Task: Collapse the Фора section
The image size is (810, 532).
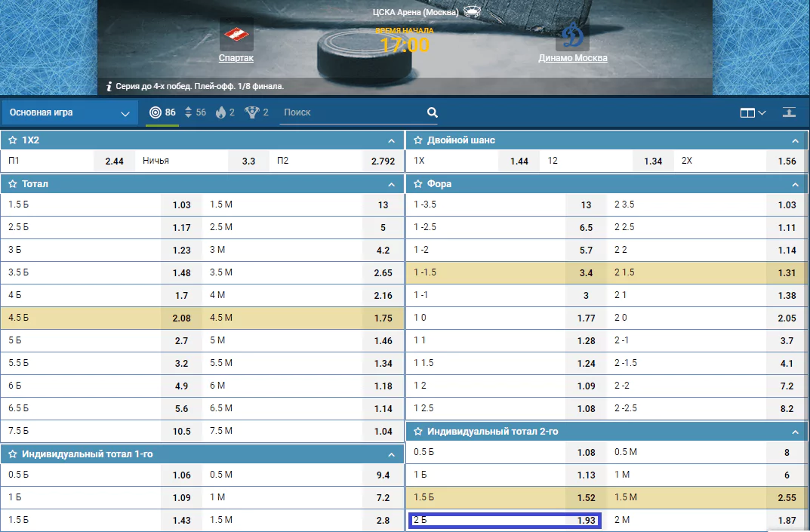Action: [795, 184]
